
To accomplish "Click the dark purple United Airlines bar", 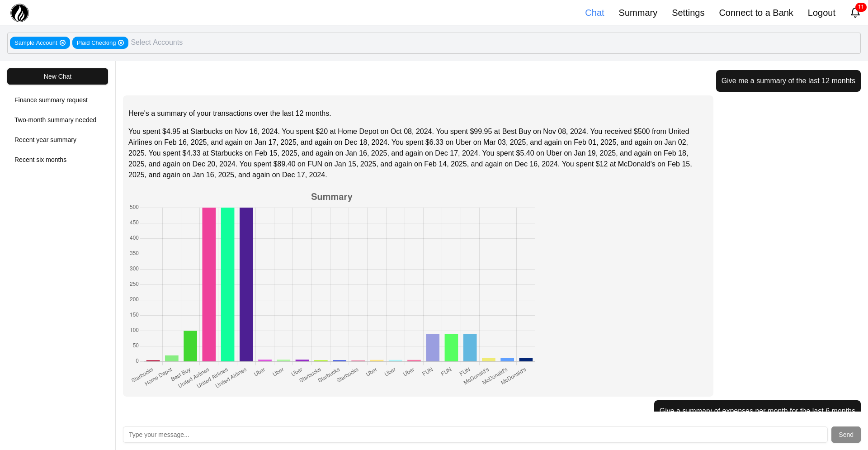I will pos(246,284).
